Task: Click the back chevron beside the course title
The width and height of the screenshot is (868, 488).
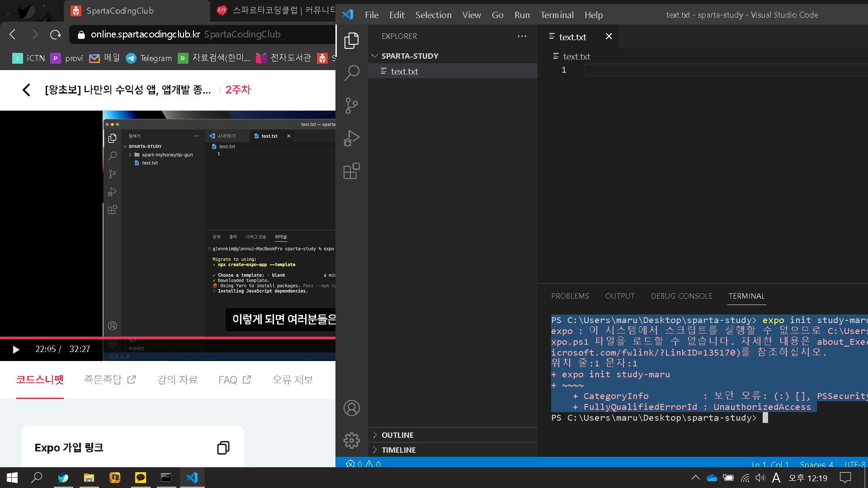Action: pos(26,90)
